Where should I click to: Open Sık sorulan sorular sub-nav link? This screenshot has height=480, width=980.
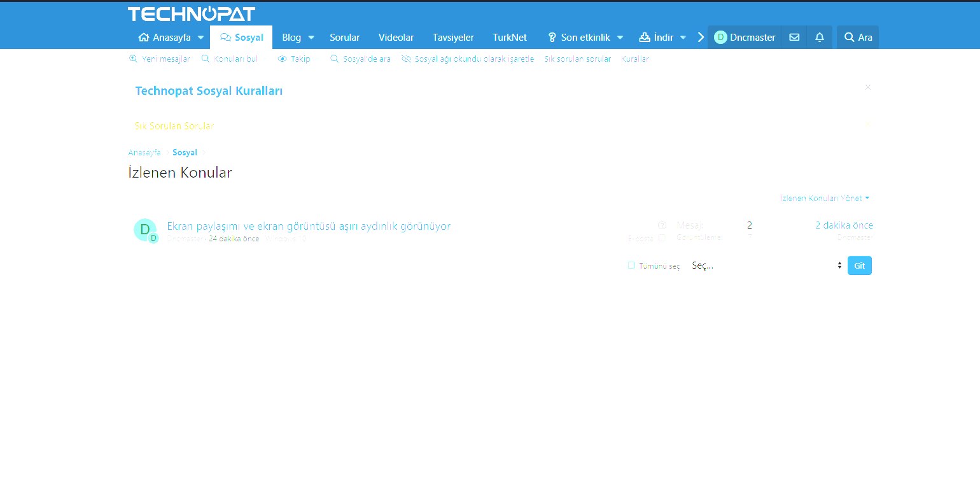tap(578, 59)
